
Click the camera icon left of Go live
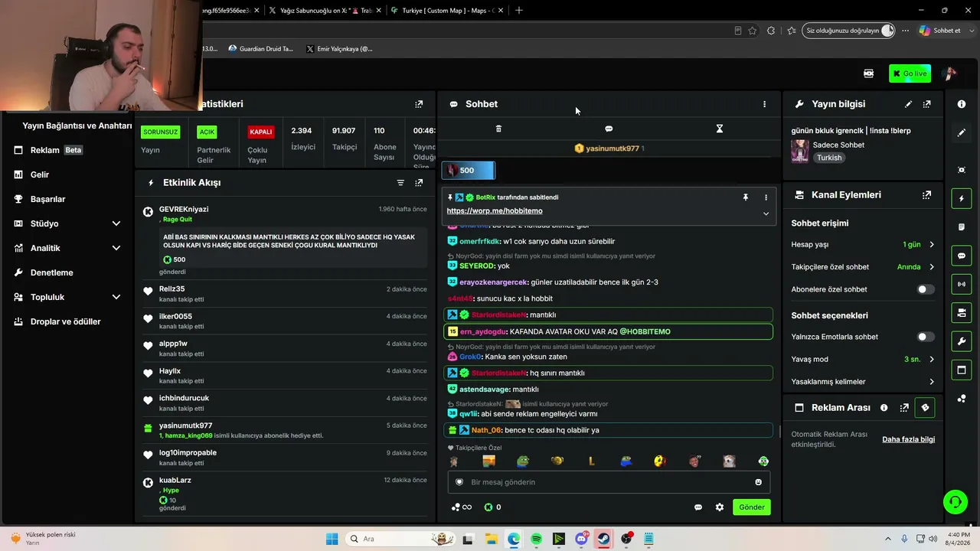point(868,73)
